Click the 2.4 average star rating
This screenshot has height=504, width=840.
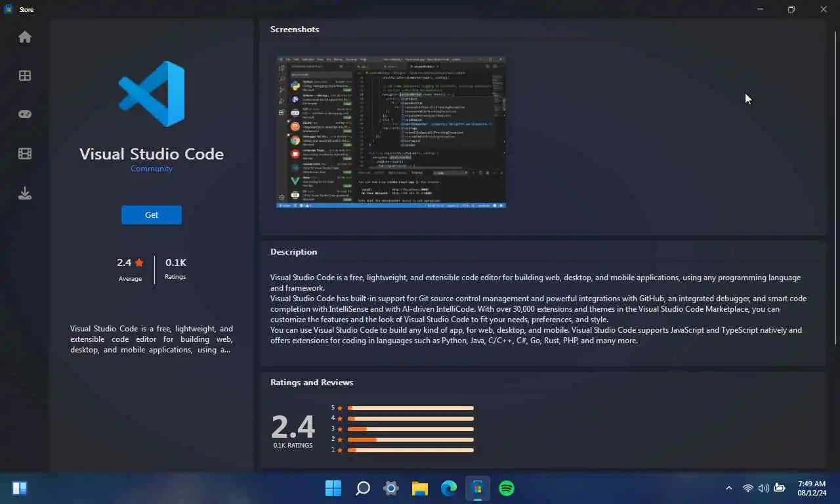pyautogui.click(x=130, y=262)
